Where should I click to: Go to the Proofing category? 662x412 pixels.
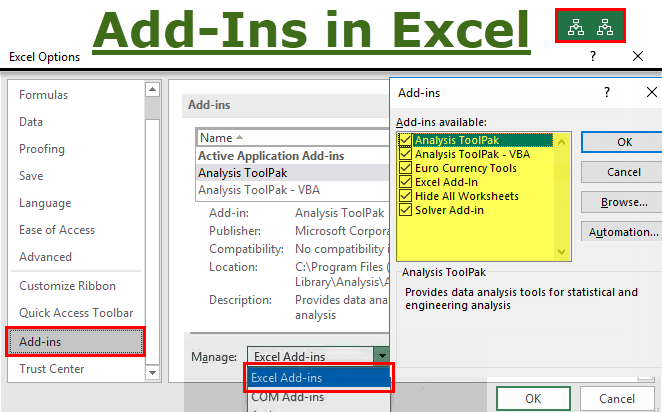(x=42, y=149)
